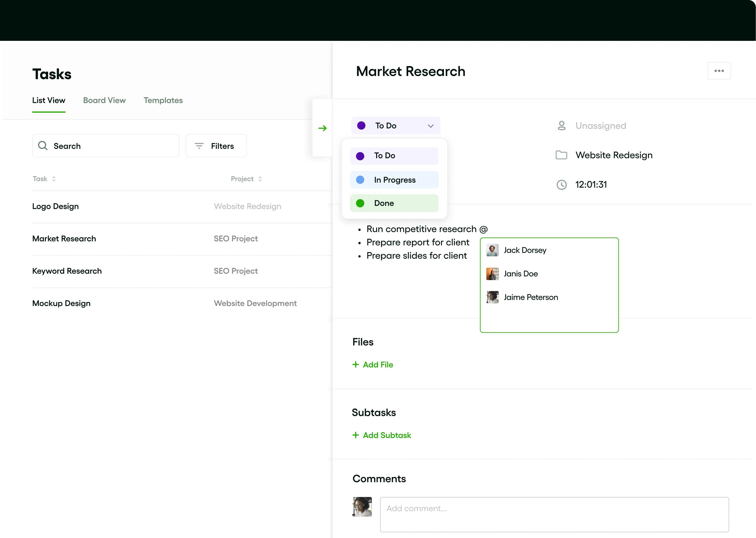Click the plus icon beside Add File
Screen dimensions: 756x538
pyautogui.click(x=356, y=364)
